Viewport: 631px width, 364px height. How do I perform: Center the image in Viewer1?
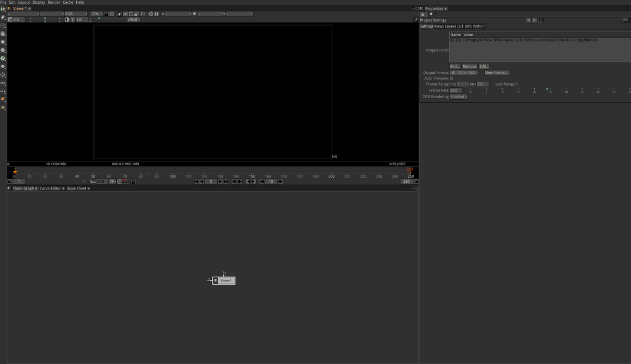(x=112, y=14)
